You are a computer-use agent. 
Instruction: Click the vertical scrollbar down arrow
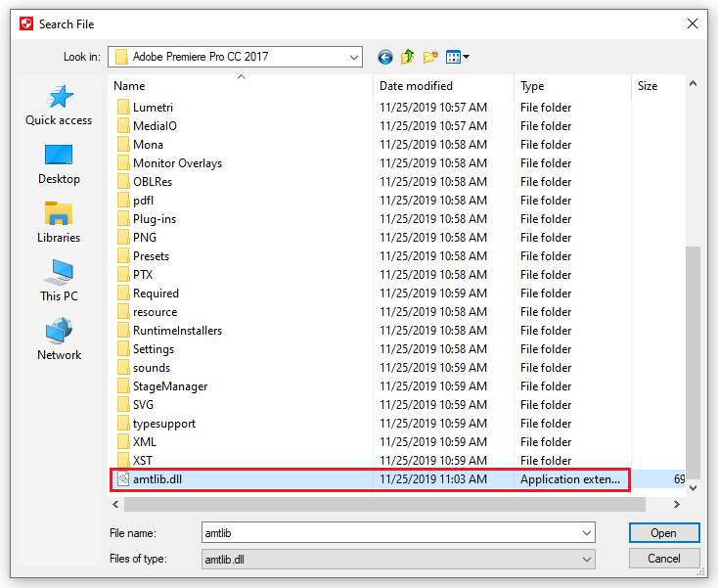point(694,488)
